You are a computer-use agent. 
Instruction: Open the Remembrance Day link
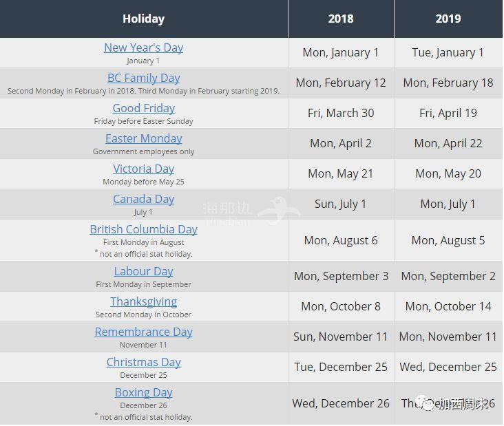pyautogui.click(x=144, y=332)
